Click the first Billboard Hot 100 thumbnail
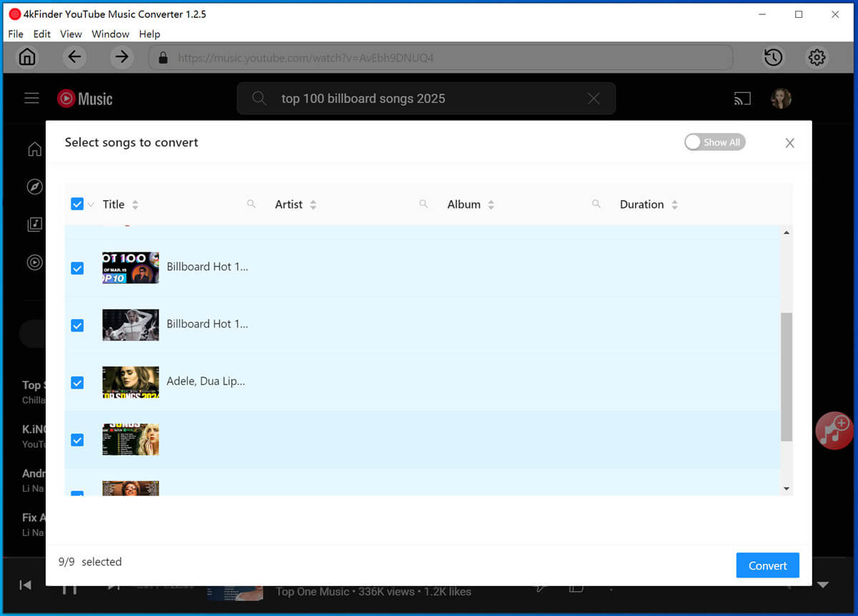 point(130,267)
